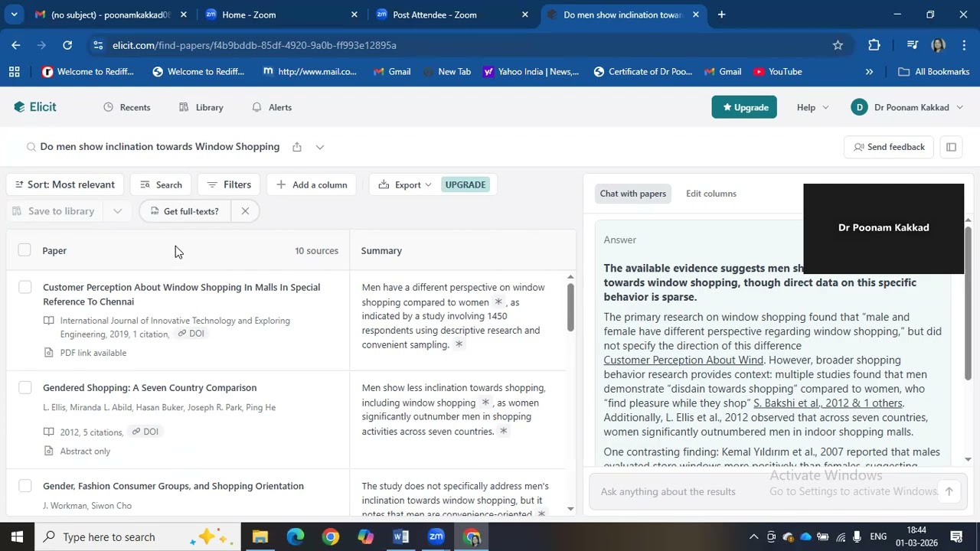This screenshot has width=980, height=551.
Task: Click the Upgrade button
Action: (744, 107)
